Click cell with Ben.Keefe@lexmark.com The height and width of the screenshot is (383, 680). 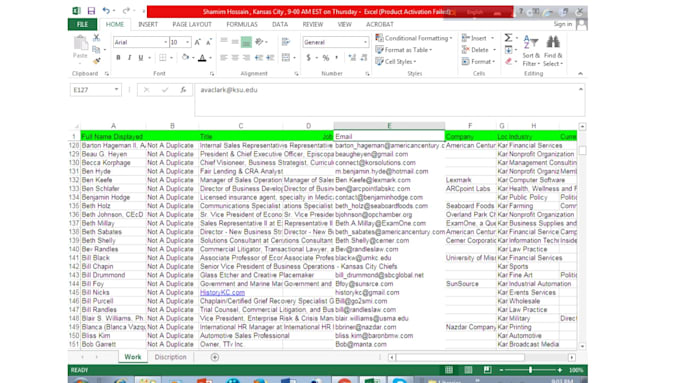coord(389,180)
